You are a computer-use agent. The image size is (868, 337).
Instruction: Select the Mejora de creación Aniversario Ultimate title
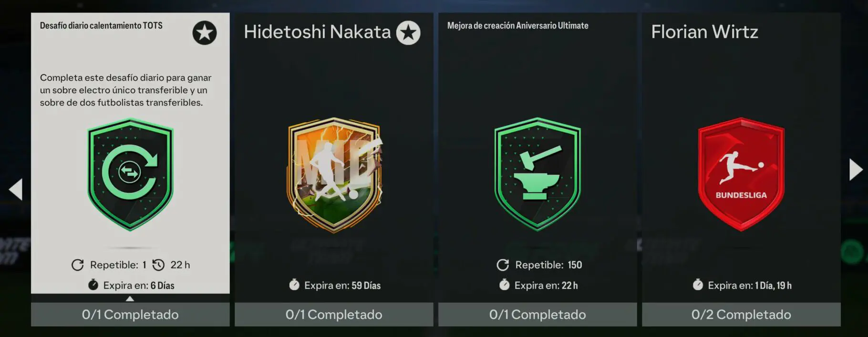[x=517, y=26]
